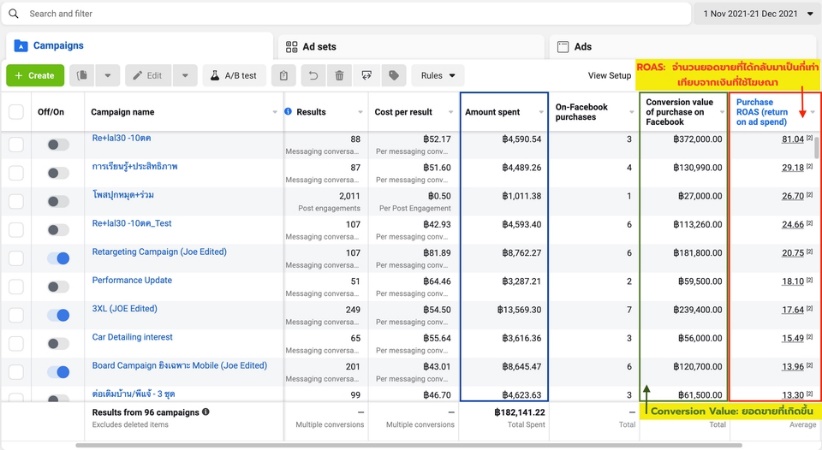Check the select-all box in header row
Image resolution: width=822 pixels, height=450 pixels.
click(16, 112)
